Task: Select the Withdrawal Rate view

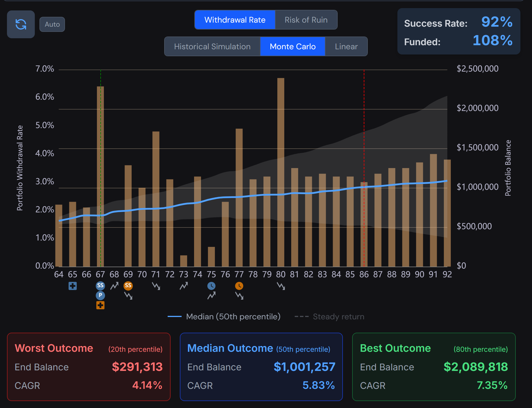Action: (x=235, y=20)
